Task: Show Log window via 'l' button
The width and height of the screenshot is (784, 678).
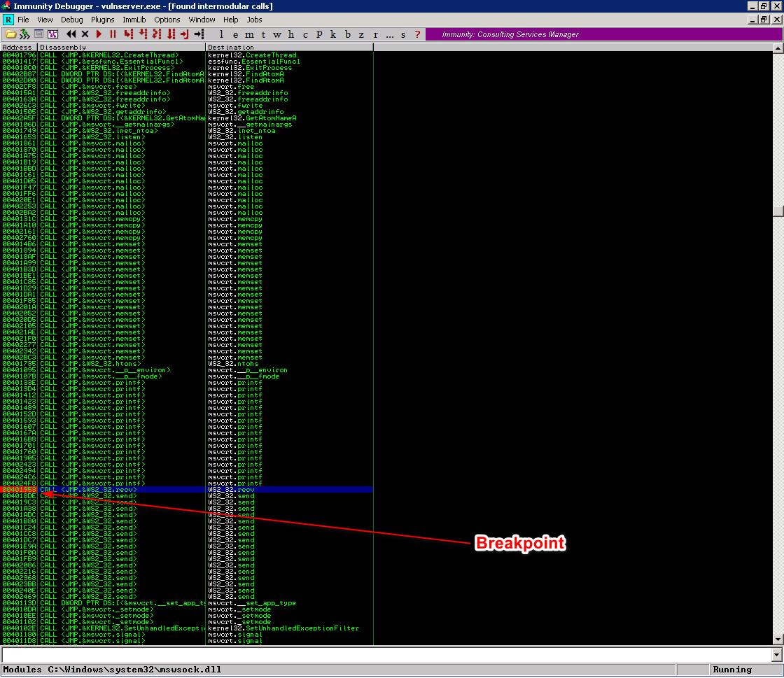Action: click(221, 34)
